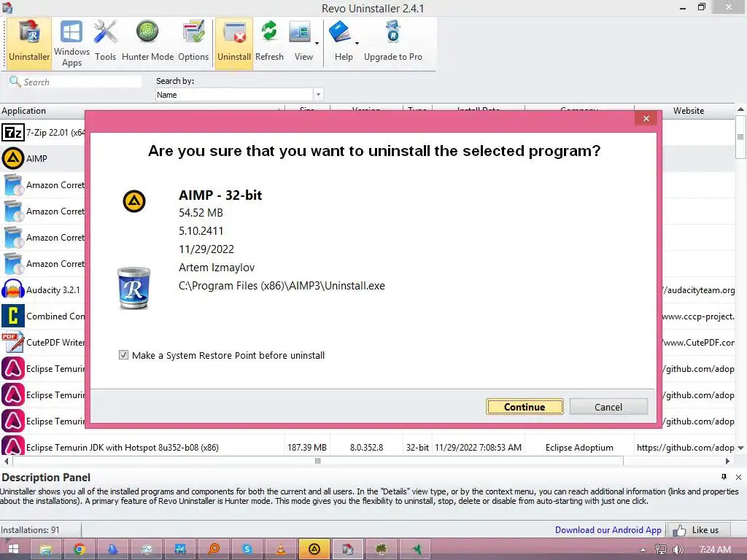This screenshot has width=747, height=560.
Task: Open VLC media player from the taskbar
Action: [281, 550]
